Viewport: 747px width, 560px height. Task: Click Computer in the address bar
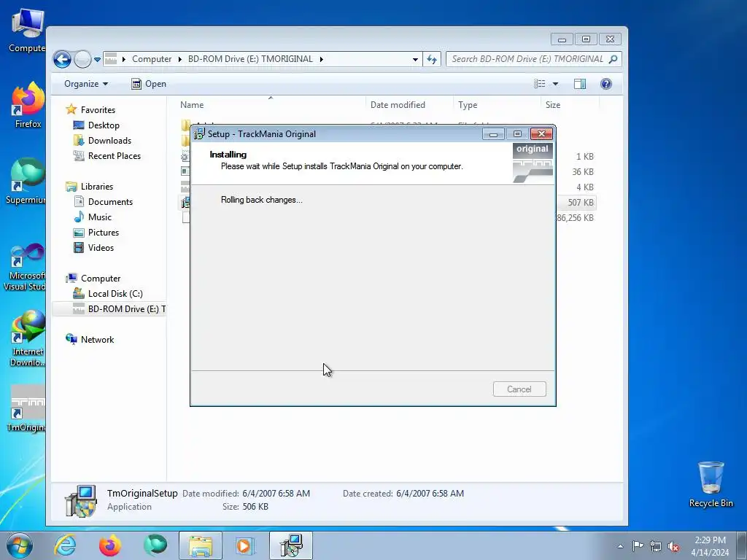coord(152,59)
